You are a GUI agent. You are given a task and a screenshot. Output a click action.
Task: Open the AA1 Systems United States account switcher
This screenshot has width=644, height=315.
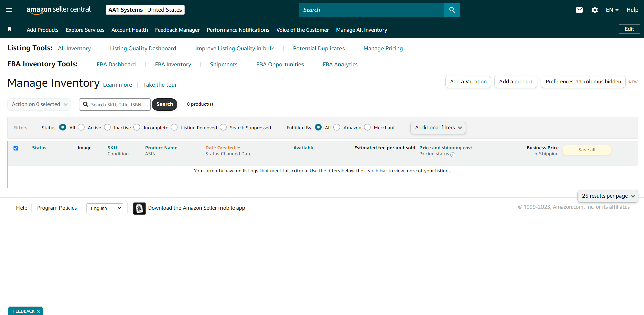click(x=145, y=10)
